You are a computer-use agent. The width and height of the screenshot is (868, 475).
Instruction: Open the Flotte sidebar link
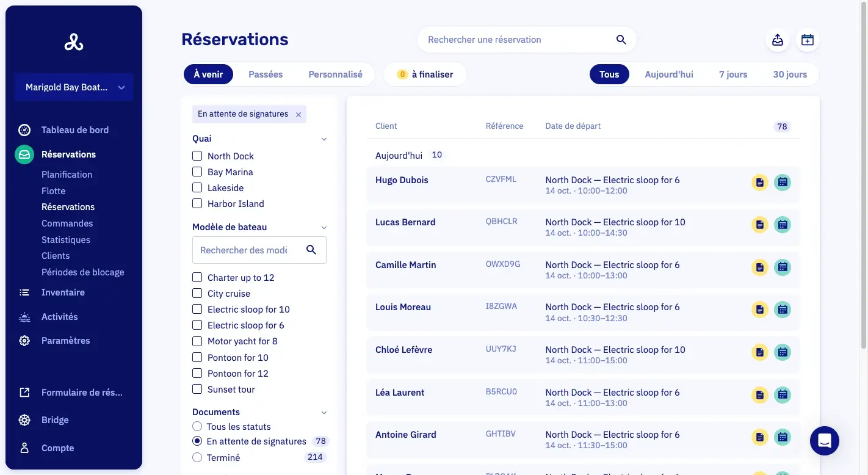pos(54,191)
